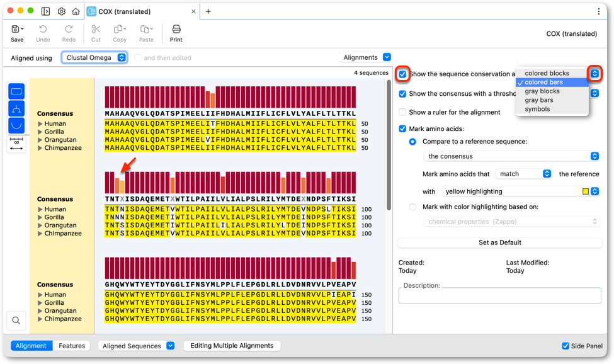Viewport: 614px width, 364px height.
Task: Click the first block's Consensus sequence row
Action: (230, 113)
